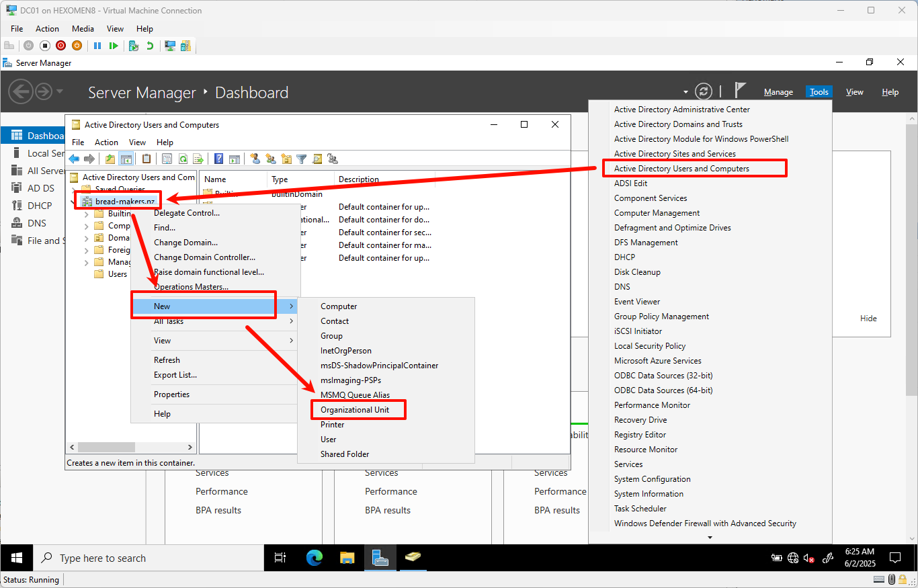Select the Users container in tree

click(118, 274)
